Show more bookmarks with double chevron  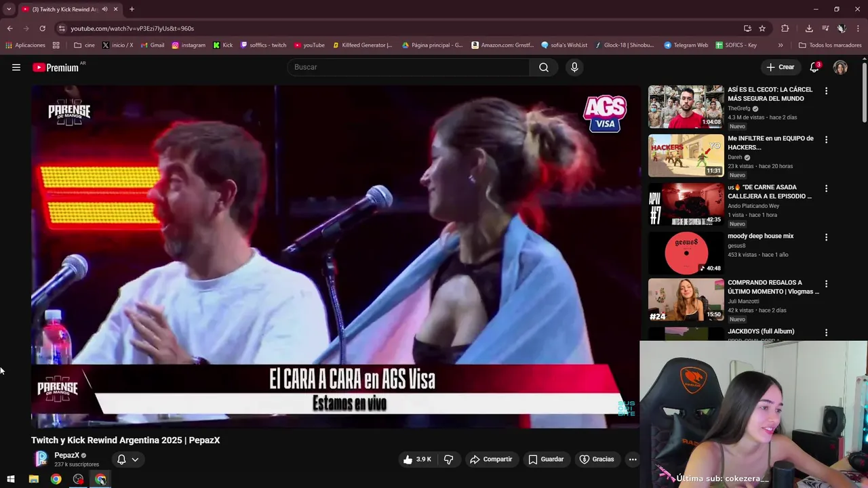tap(781, 45)
